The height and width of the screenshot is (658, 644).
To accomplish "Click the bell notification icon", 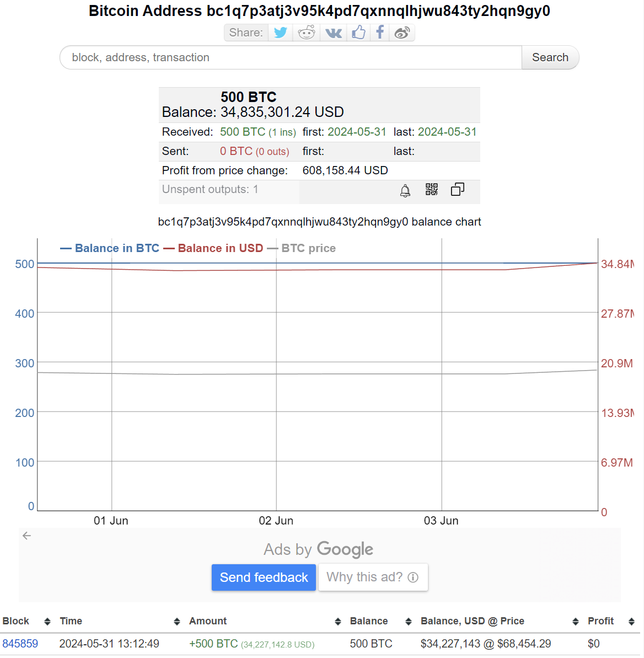I will pyautogui.click(x=405, y=191).
